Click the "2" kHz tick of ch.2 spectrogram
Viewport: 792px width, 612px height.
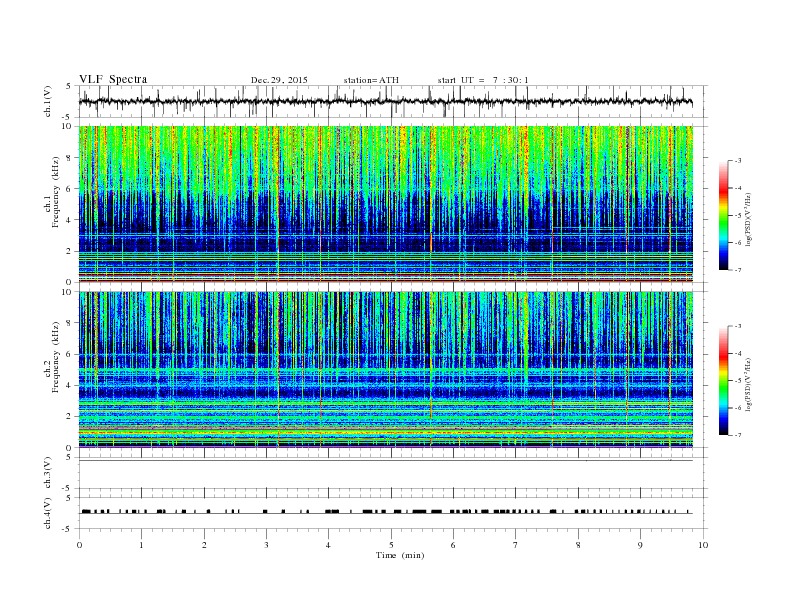point(69,416)
